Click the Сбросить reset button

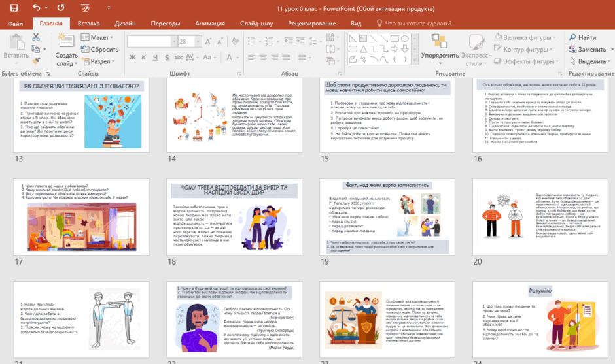[x=99, y=50]
